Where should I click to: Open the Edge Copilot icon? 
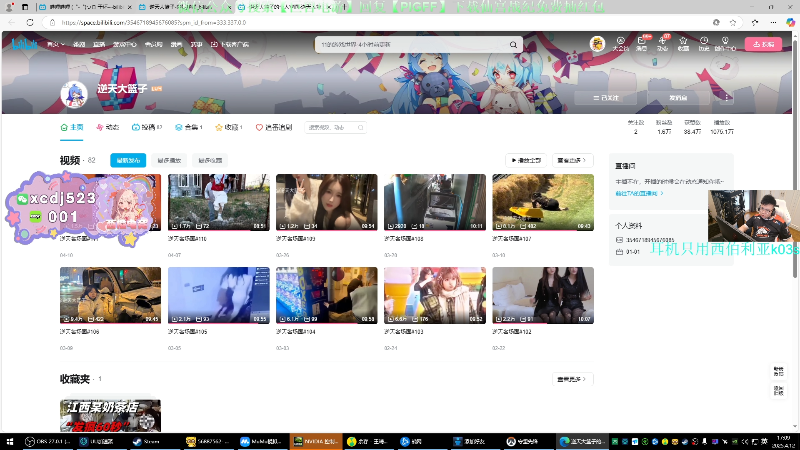pyautogui.click(x=790, y=22)
